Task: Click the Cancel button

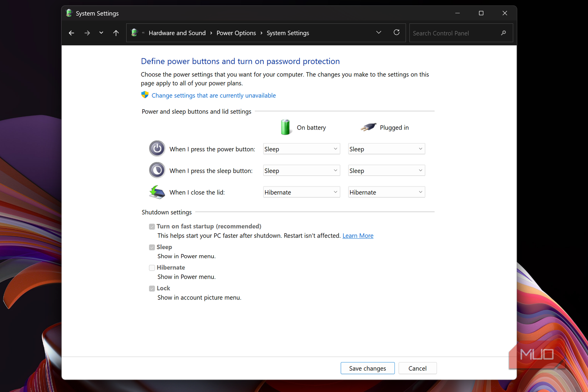Action: (x=417, y=368)
